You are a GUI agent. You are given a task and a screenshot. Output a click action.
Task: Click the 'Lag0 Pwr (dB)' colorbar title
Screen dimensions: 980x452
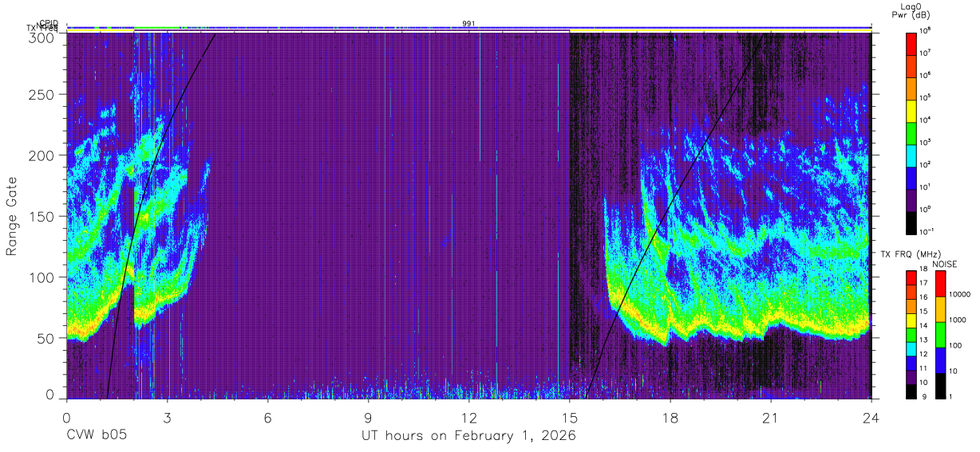click(x=912, y=10)
